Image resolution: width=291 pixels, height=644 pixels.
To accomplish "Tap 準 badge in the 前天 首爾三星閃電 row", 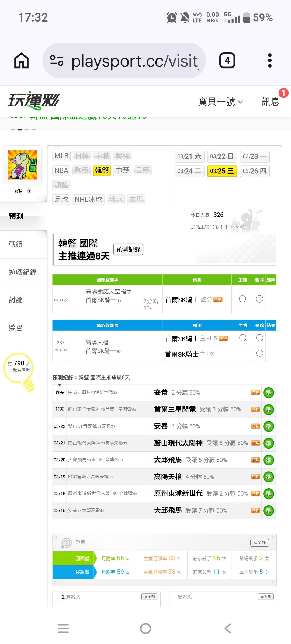I will 268,409.
